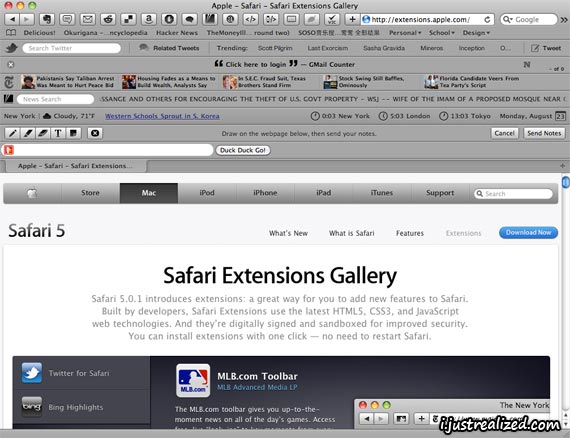Open the Delicious! bookmark
Image resolution: width=570 pixels, height=438 pixels.
click(x=40, y=33)
